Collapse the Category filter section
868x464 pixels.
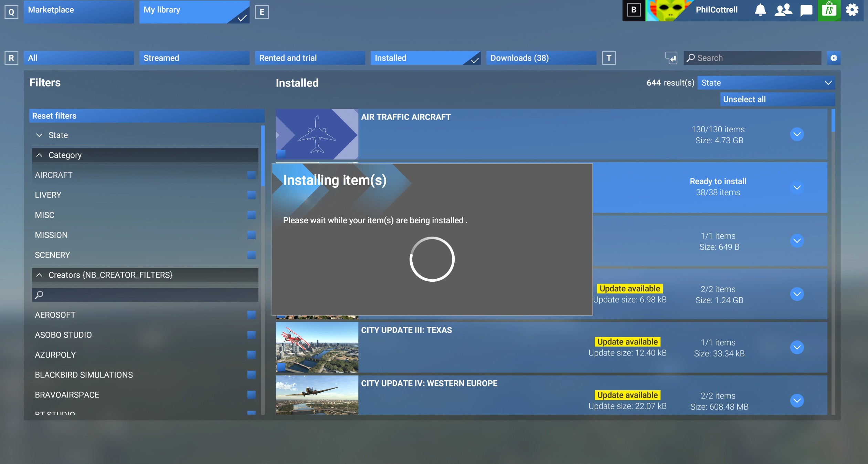click(145, 155)
